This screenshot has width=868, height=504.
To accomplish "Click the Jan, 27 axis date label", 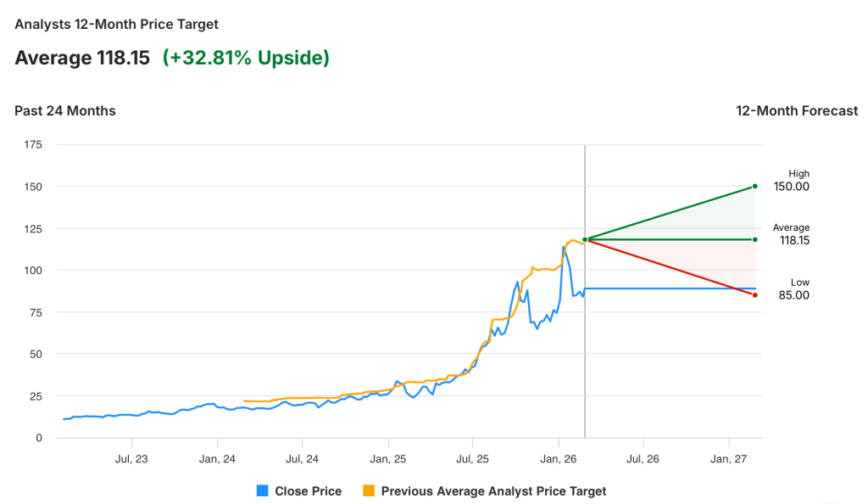I will (x=729, y=459).
